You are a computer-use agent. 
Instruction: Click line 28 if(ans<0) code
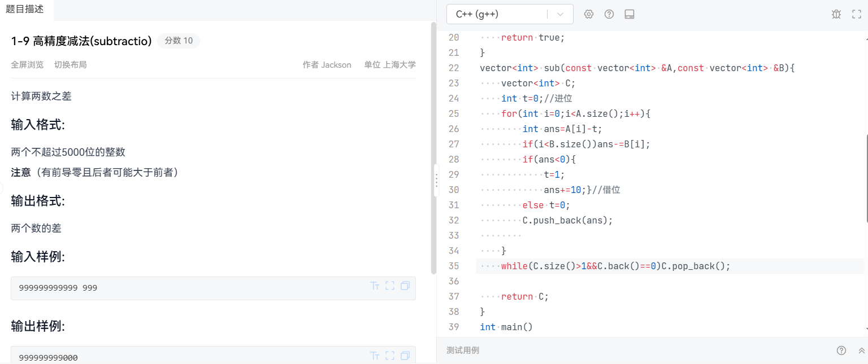pos(549,159)
